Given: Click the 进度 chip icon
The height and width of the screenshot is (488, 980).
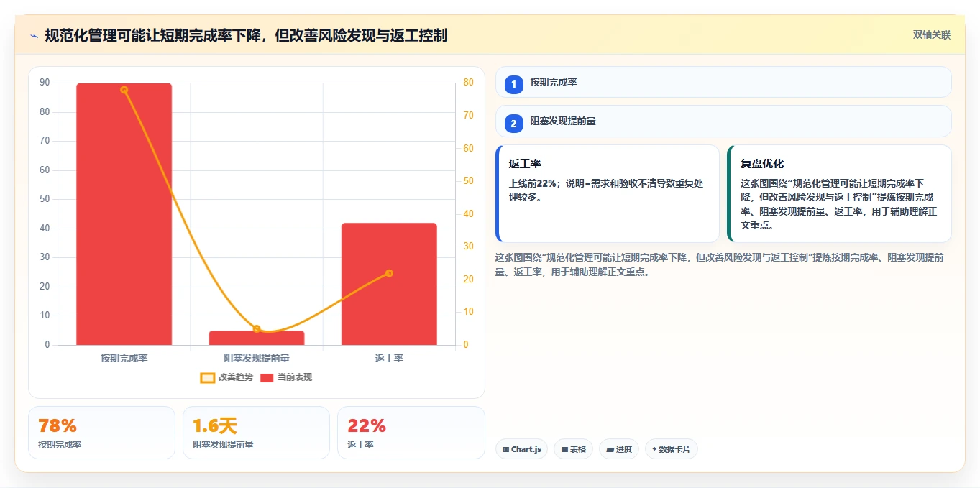Looking at the screenshot, I should tap(610, 450).
